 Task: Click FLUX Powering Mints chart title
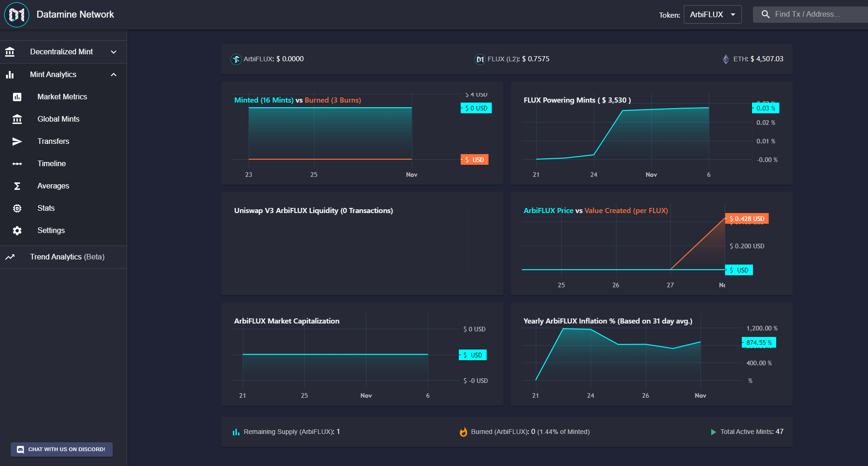(x=577, y=100)
